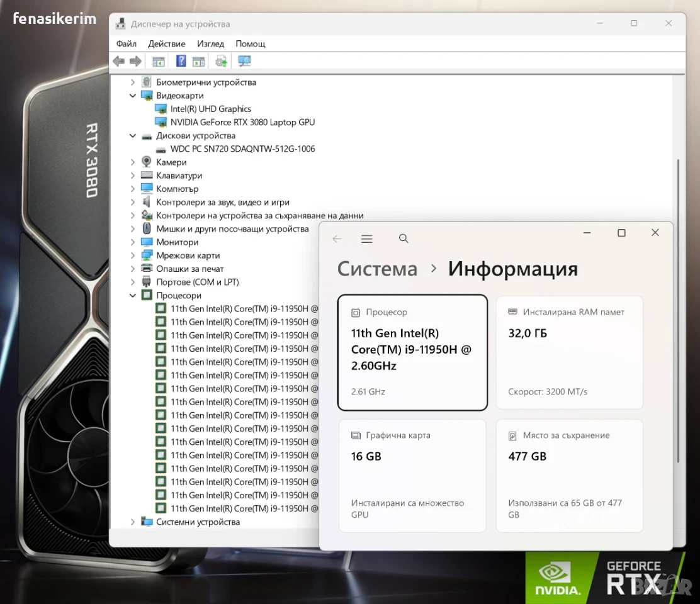Click Инсталирани са множество GPU text

407,508
